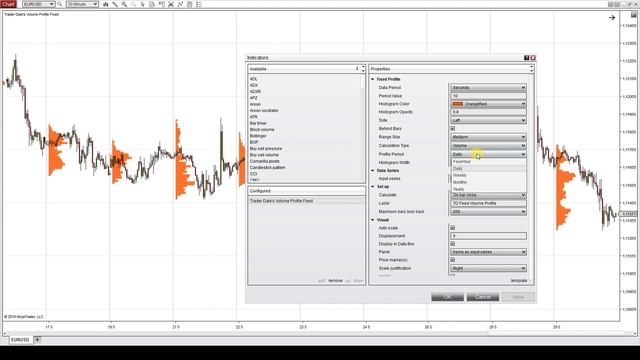Image resolution: width=640 pixels, height=360 pixels.
Task: Select ADX in the Available list
Action: point(254,85)
